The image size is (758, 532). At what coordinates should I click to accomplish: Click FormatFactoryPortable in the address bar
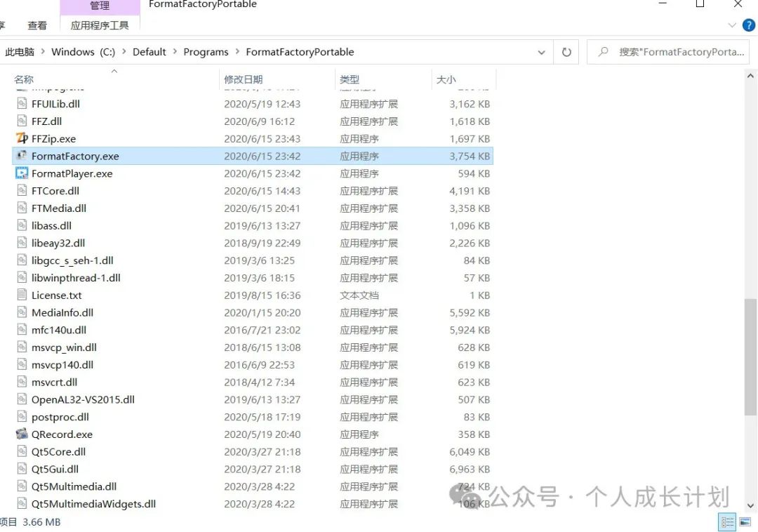coord(300,52)
